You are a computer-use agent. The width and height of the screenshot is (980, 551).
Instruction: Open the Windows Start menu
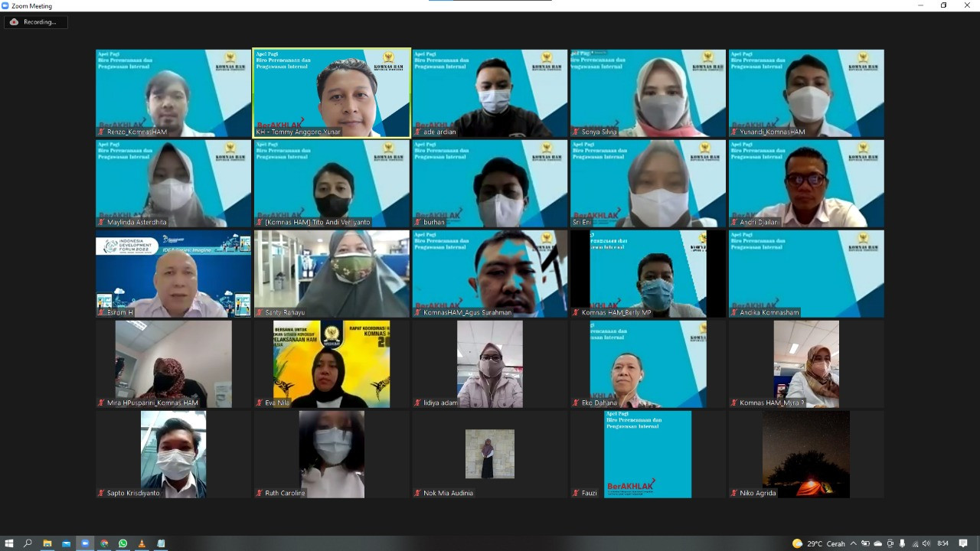(9, 543)
